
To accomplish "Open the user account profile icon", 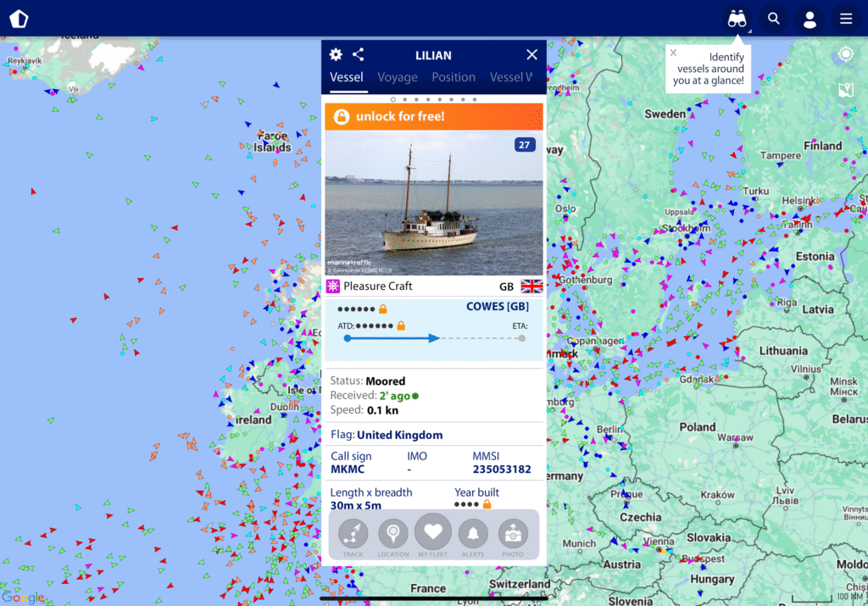I will click(810, 19).
